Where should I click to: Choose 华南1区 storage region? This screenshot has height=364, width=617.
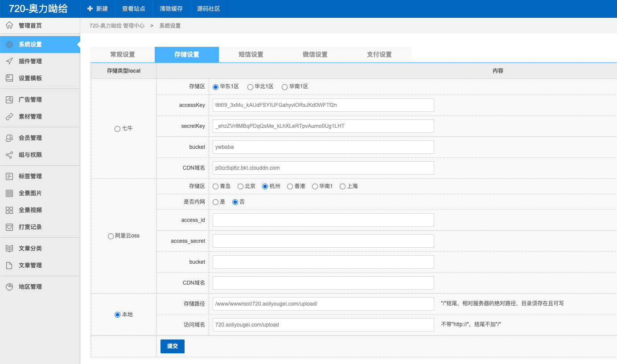pos(284,87)
